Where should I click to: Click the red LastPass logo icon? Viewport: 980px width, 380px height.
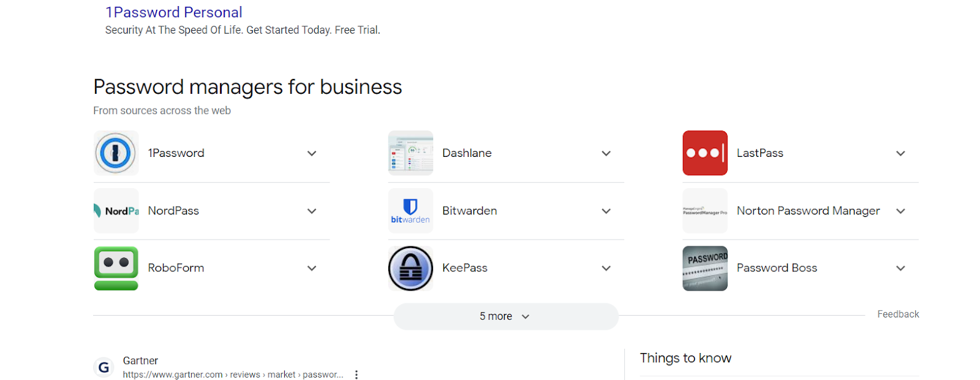click(x=705, y=153)
